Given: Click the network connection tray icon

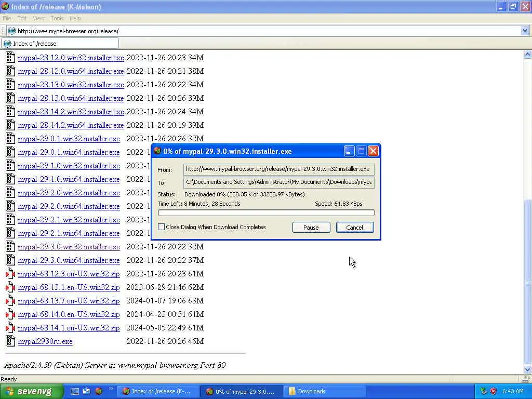Looking at the screenshot, I should click(x=484, y=391).
